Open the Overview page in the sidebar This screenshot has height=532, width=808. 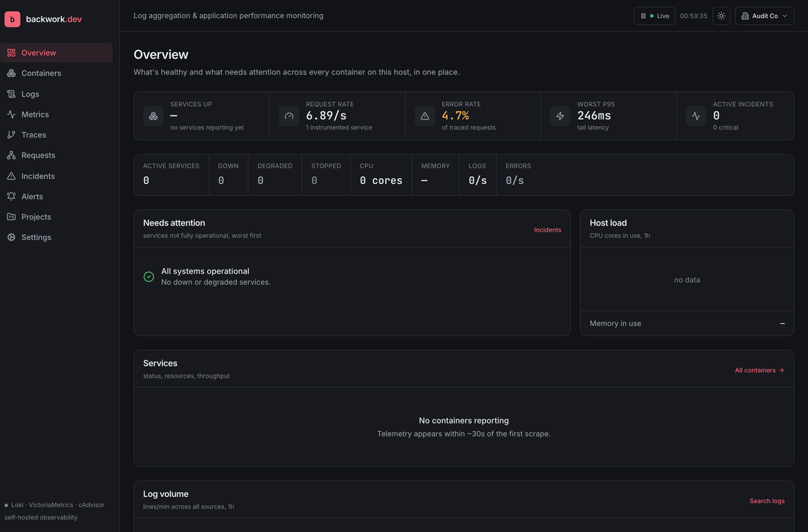[x=57, y=53]
